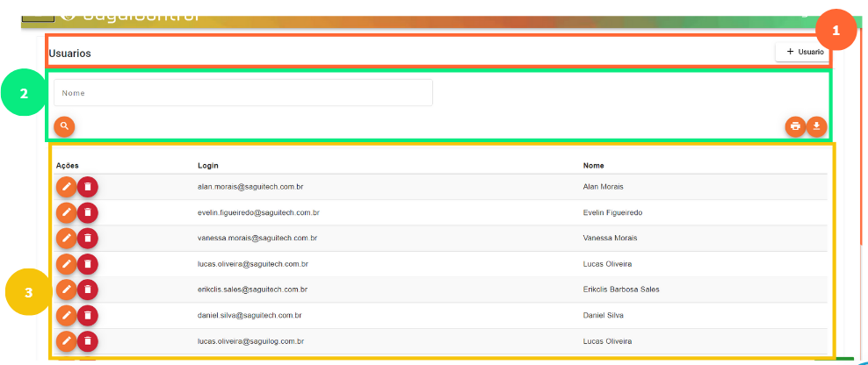The image size is (868, 365).
Task: Delete user evelin.figueiredo with trash icon
Action: (x=88, y=212)
